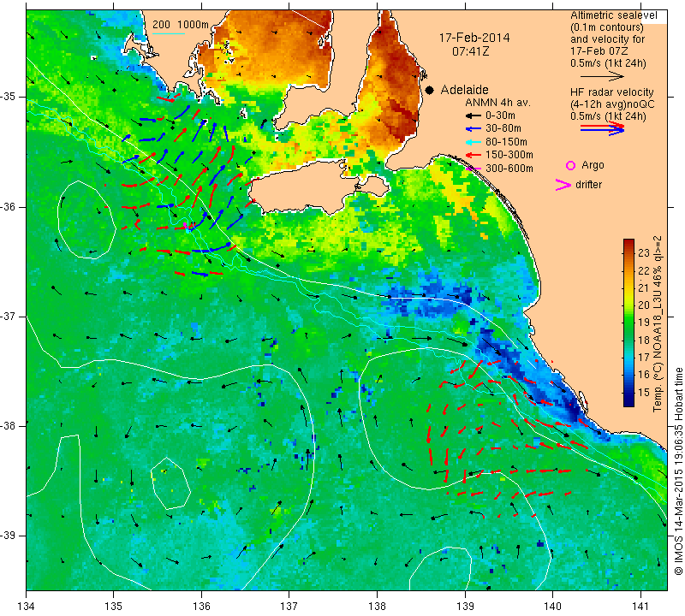
Task: Click the black 0-30m legend arrow
Action: [x=473, y=116]
